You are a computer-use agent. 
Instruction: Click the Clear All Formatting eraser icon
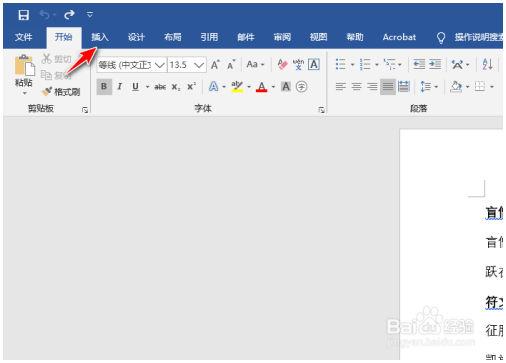pyautogui.click(x=282, y=64)
